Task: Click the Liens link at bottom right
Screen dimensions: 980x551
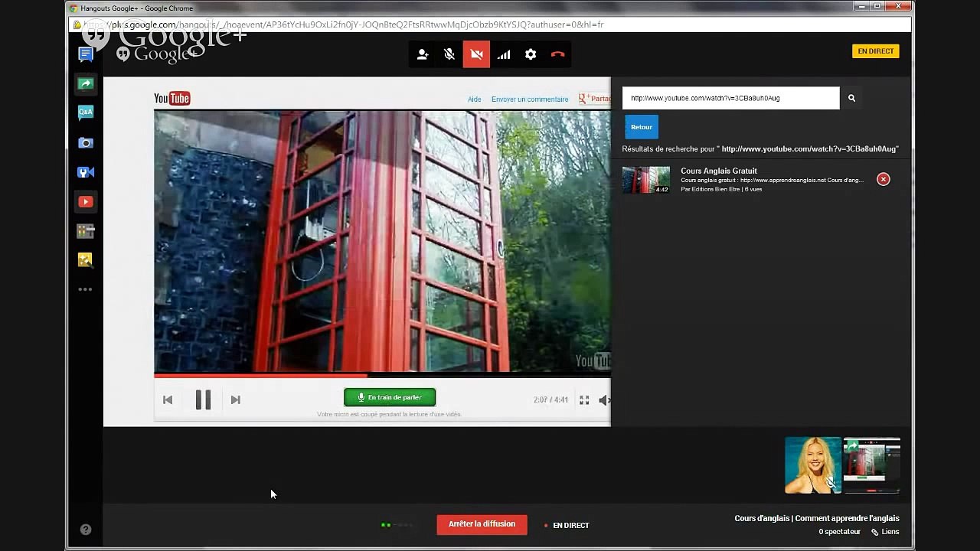Action: (886, 532)
